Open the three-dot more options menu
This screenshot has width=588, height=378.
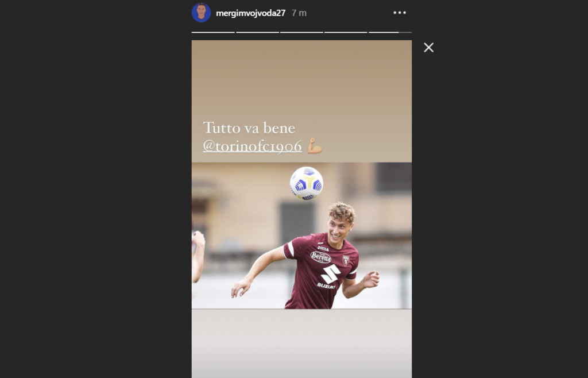click(400, 13)
